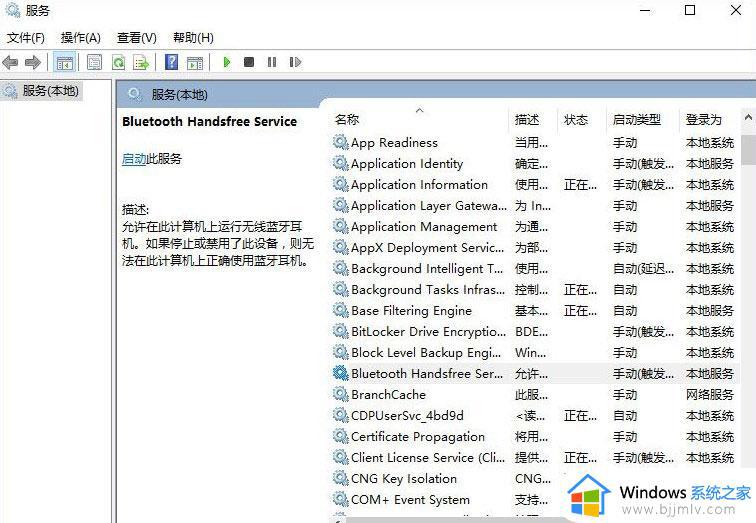
Task: Sort by the 名称 column header
Action: coord(347,120)
